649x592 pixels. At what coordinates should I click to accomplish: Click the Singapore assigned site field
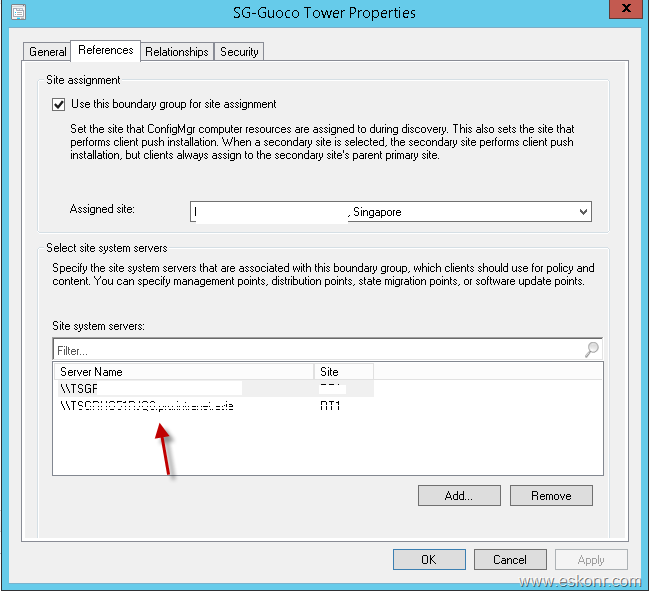[x=380, y=212]
